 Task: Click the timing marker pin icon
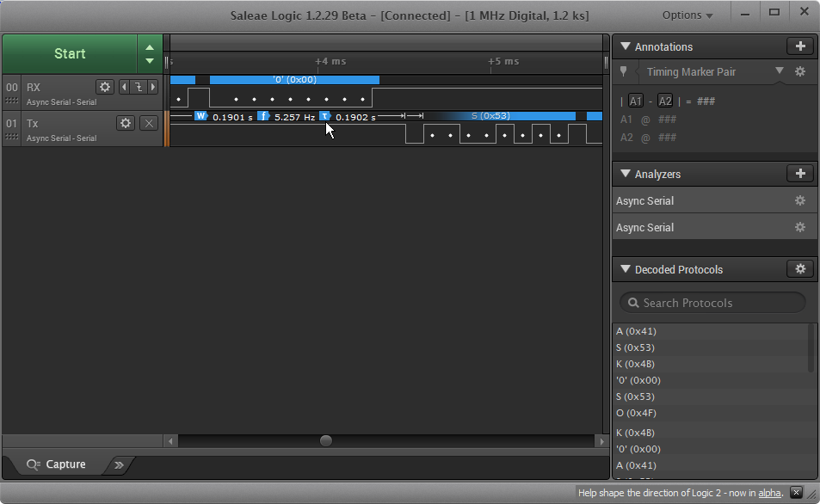[x=623, y=71]
